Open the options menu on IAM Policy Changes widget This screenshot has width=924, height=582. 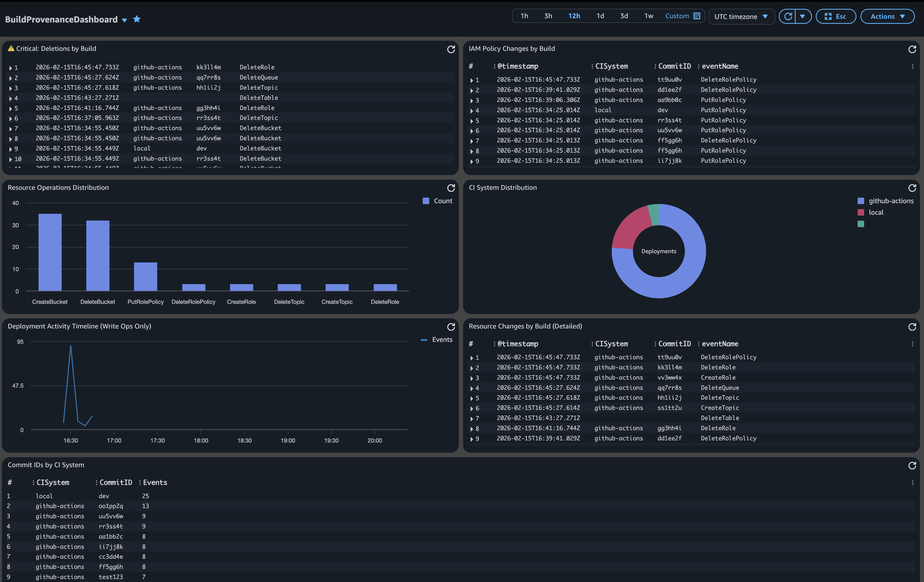tap(912, 66)
